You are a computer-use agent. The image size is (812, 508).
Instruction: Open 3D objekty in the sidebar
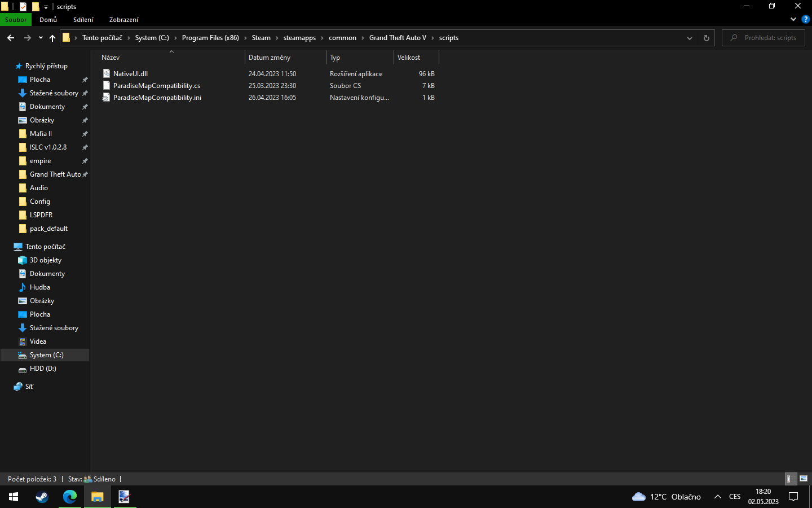pyautogui.click(x=45, y=260)
